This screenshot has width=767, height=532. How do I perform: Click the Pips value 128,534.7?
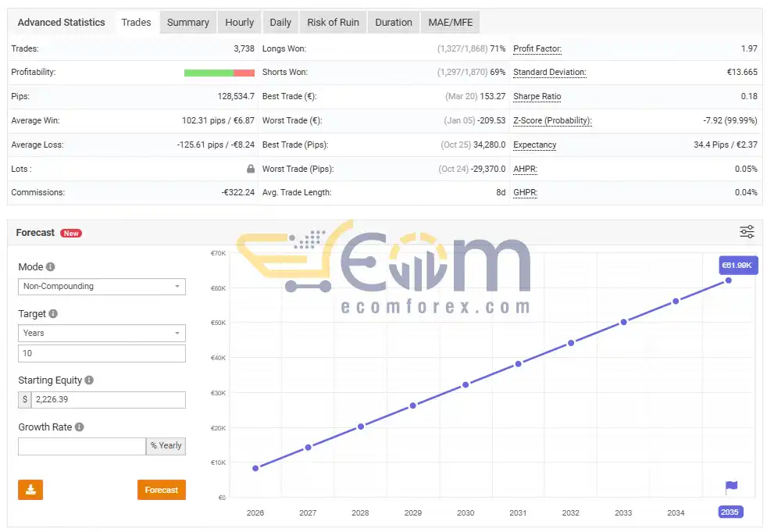236,96
